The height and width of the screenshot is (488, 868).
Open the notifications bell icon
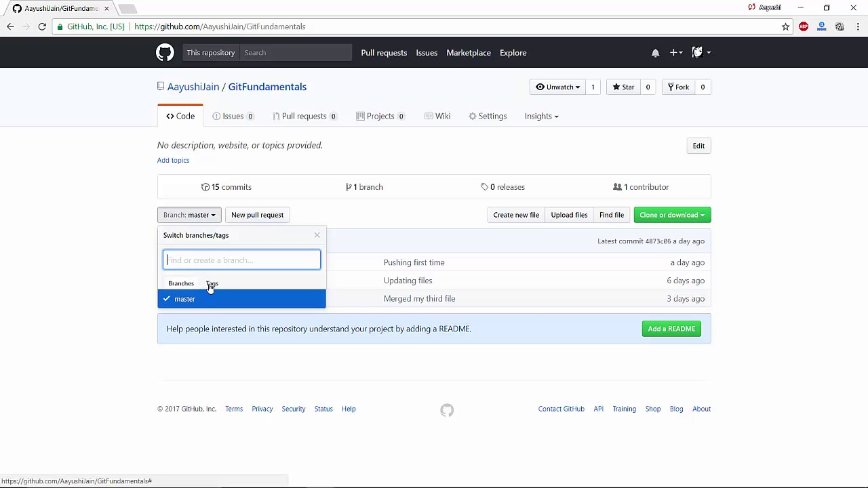click(655, 53)
